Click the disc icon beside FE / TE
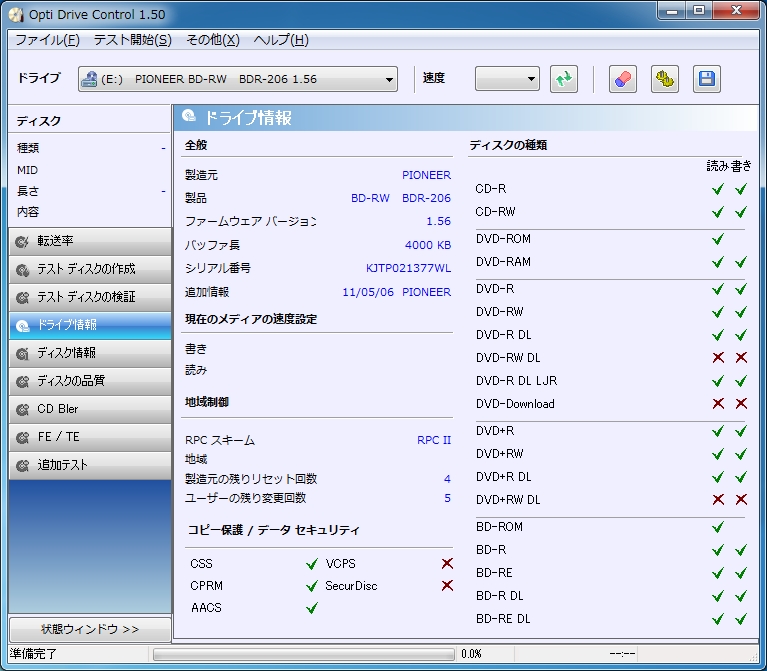This screenshot has height=671, width=767. point(22,438)
